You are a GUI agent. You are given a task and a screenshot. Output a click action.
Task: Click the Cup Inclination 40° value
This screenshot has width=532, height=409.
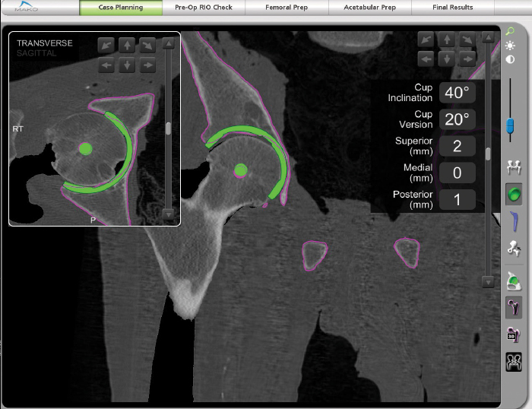click(458, 93)
